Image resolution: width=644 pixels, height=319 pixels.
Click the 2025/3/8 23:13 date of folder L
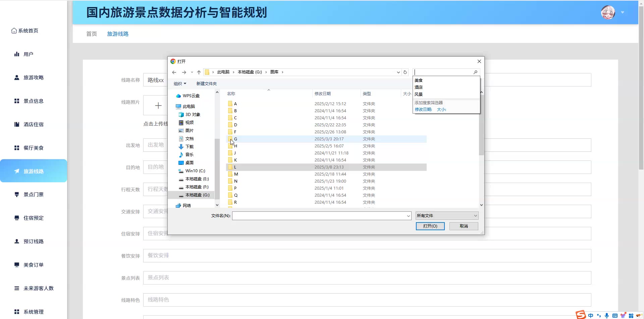click(x=329, y=167)
